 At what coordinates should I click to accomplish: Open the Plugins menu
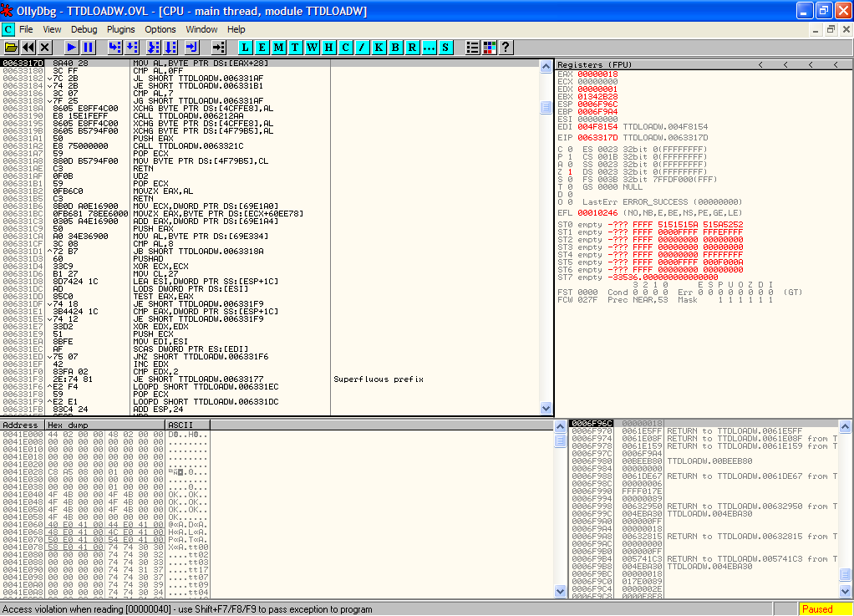(121, 29)
